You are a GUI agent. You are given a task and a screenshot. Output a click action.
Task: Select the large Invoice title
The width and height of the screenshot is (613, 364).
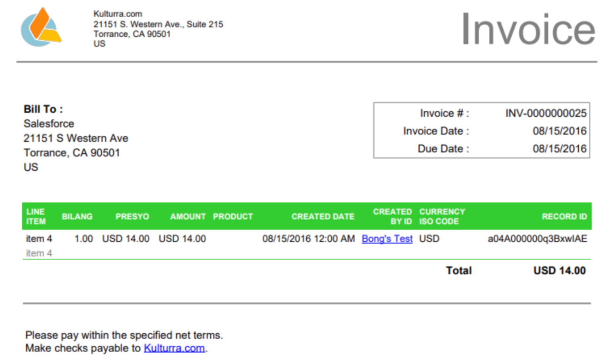click(x=528, y=29)
